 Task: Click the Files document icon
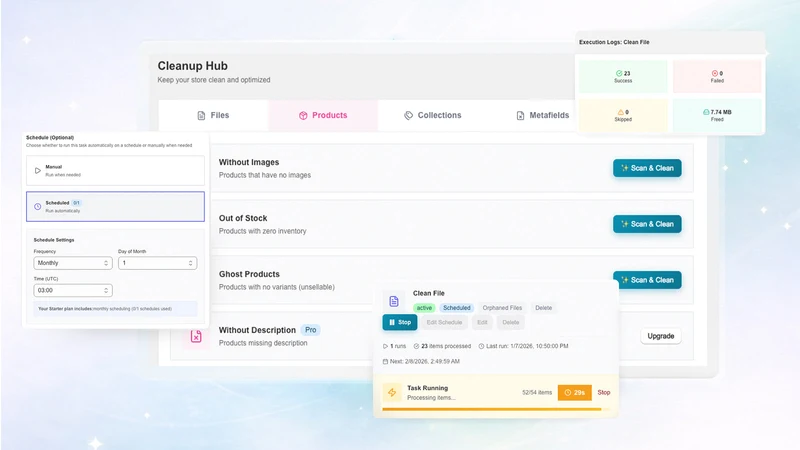tap(202, 116)
